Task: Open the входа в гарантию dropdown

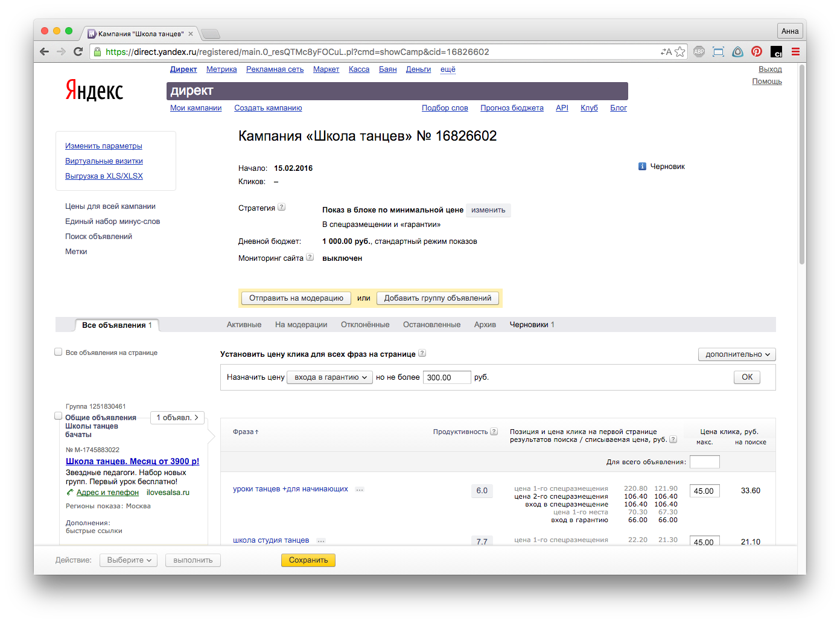Action: tap(329, 377)
